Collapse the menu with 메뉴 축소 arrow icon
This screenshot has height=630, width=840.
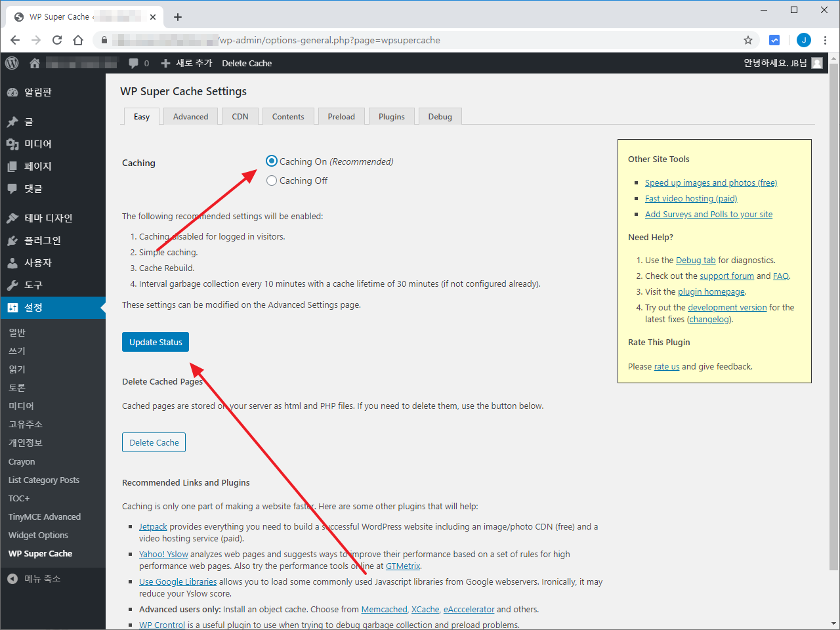[x=12, y=579]
